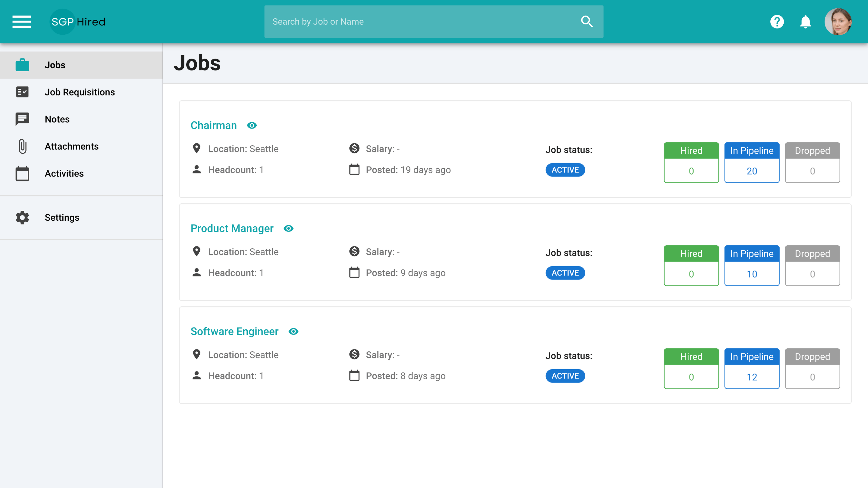Image resolution: width=868 pixels, height=488 pixels.
Task: Click the search magnifier icon
Action: point(586,22)
